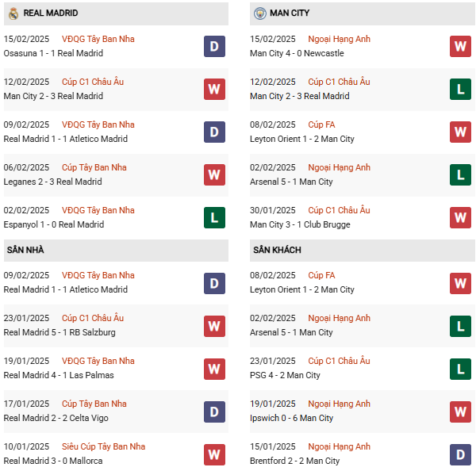Select the SÂN KHÁCH section header
Screen dimensions: 476x471
(277, 251)
